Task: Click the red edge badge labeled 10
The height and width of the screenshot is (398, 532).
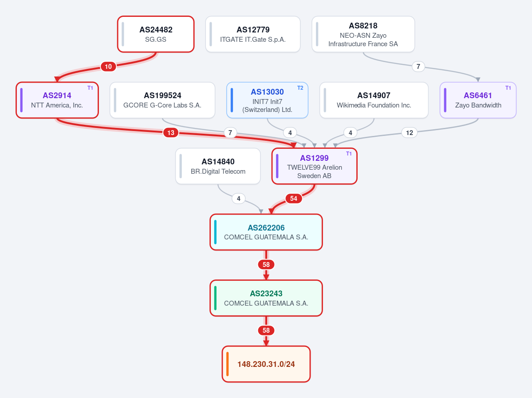Action: 108,67
